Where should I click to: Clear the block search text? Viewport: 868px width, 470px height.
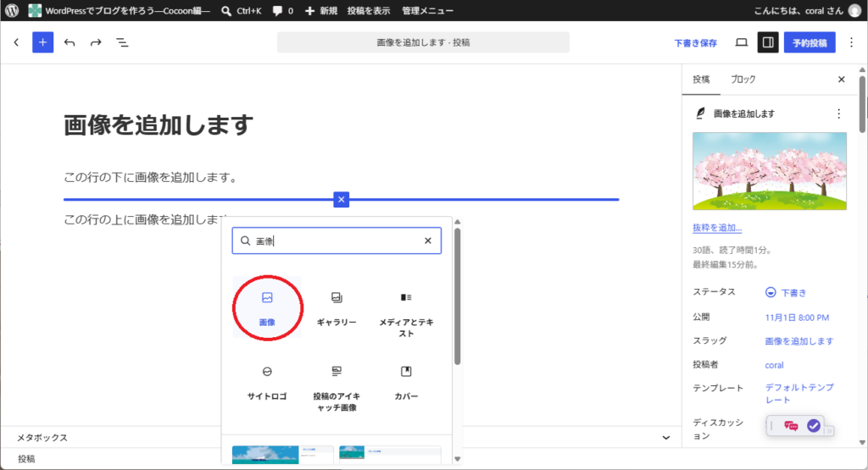point(428,241)
